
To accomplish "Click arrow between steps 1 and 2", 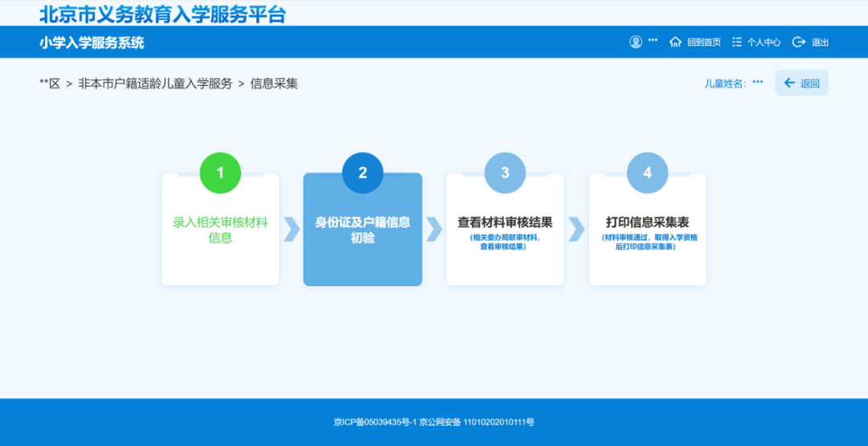I will point(292,229).
